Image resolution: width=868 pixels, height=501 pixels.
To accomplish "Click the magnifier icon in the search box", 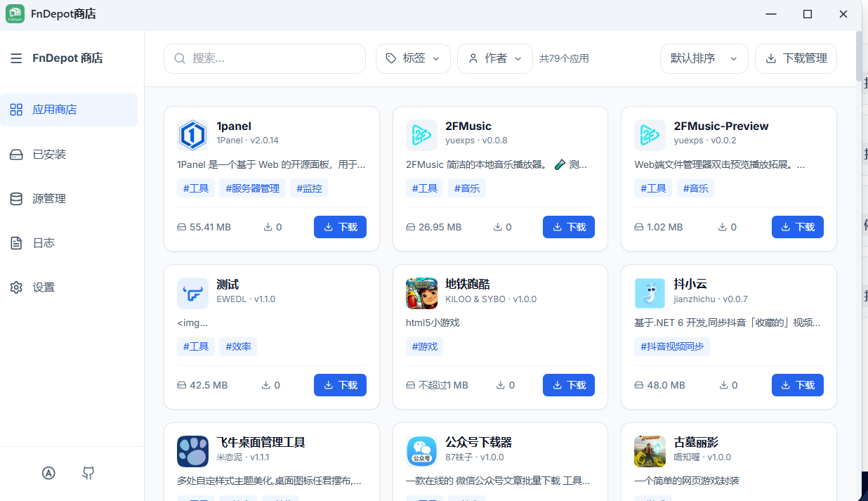I will pos(180,58).
